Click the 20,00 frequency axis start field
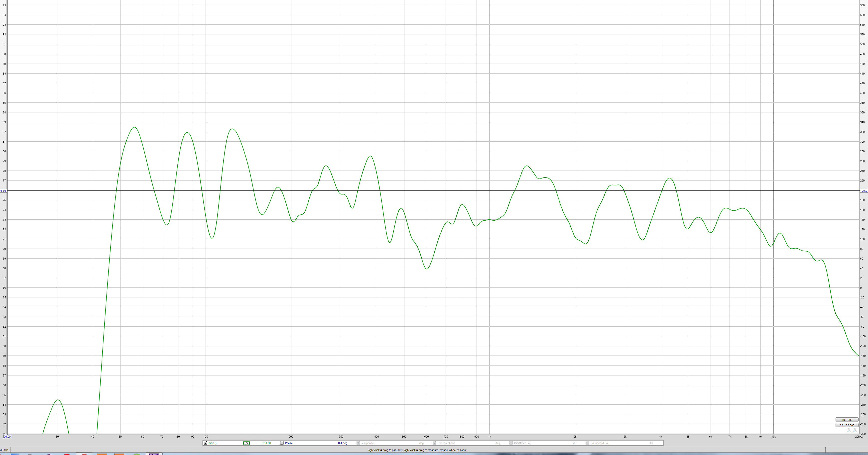The width and height of the screenshot is (868, 455). pyautogui.click(x=7, y=437)
